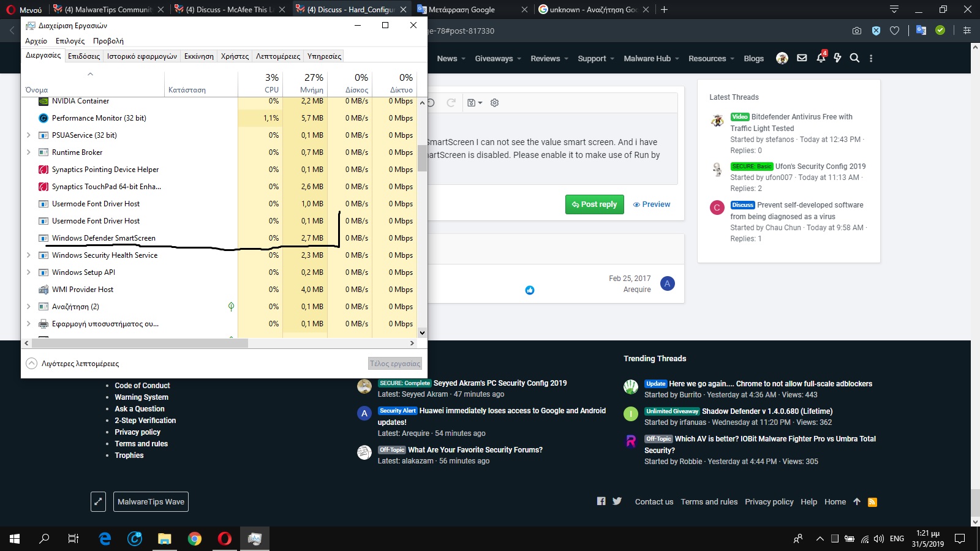Click the Post reply button

(594, 204)
